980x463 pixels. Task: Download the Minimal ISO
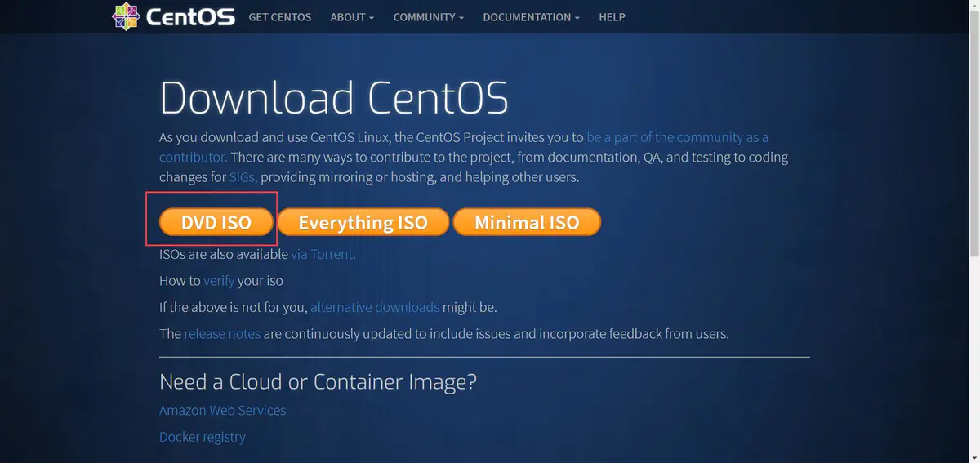[x=527, y=222]
